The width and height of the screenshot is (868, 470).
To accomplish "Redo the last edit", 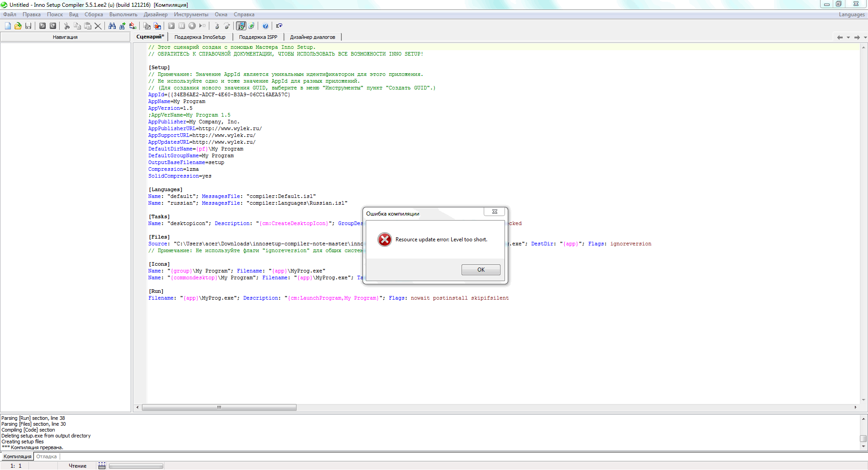I will [53, 26].
